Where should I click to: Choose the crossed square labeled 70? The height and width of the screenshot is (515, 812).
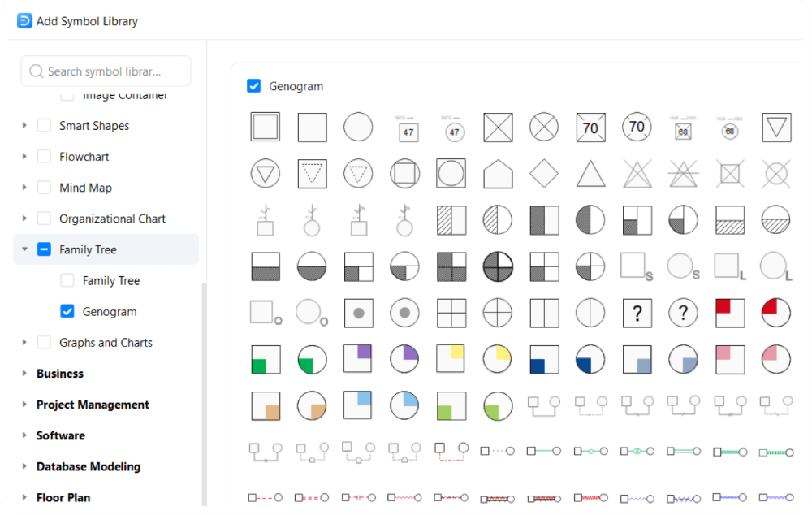point(590,127)
